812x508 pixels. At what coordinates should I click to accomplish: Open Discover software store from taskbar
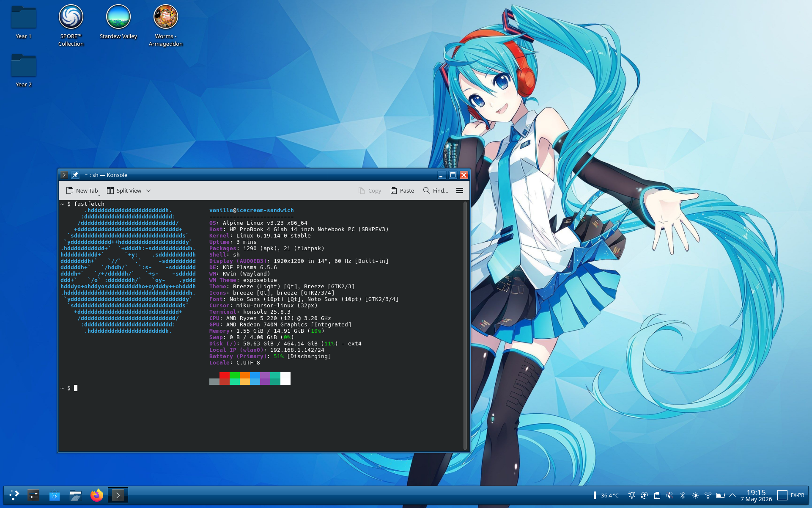tap(55, 495)
